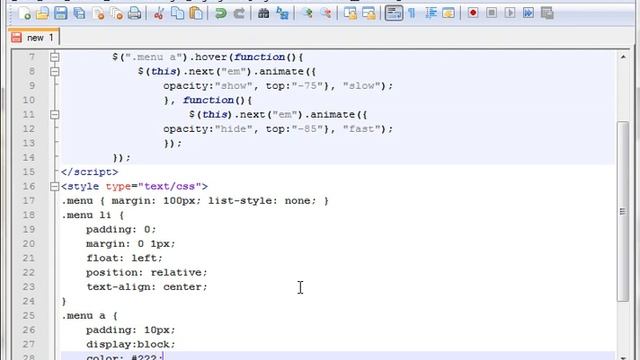Open Find using the binoculars icon
Image resolution: width=640 pixels, height=360 pixels.
[x=264, y=13]
